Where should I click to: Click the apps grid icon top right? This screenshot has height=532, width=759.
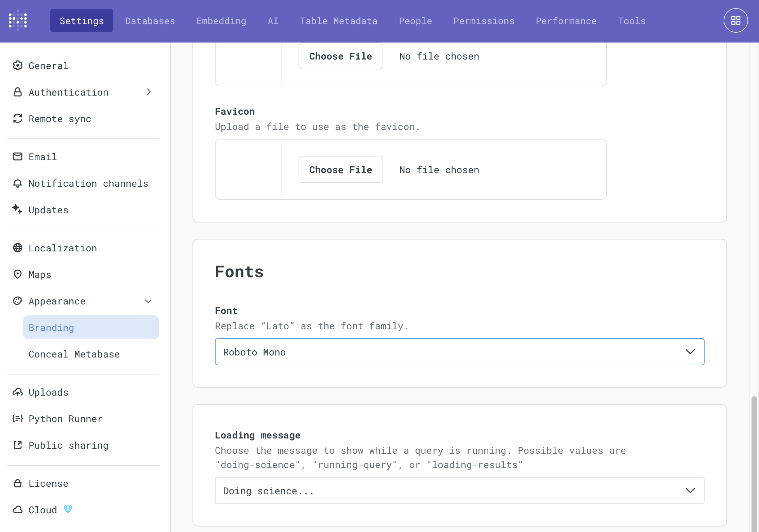pyautogui.click(x=736, y=20)
